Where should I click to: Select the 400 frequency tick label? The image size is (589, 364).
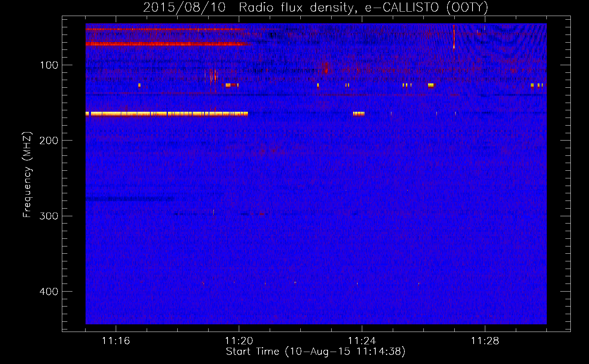click(x=49, y=292)
